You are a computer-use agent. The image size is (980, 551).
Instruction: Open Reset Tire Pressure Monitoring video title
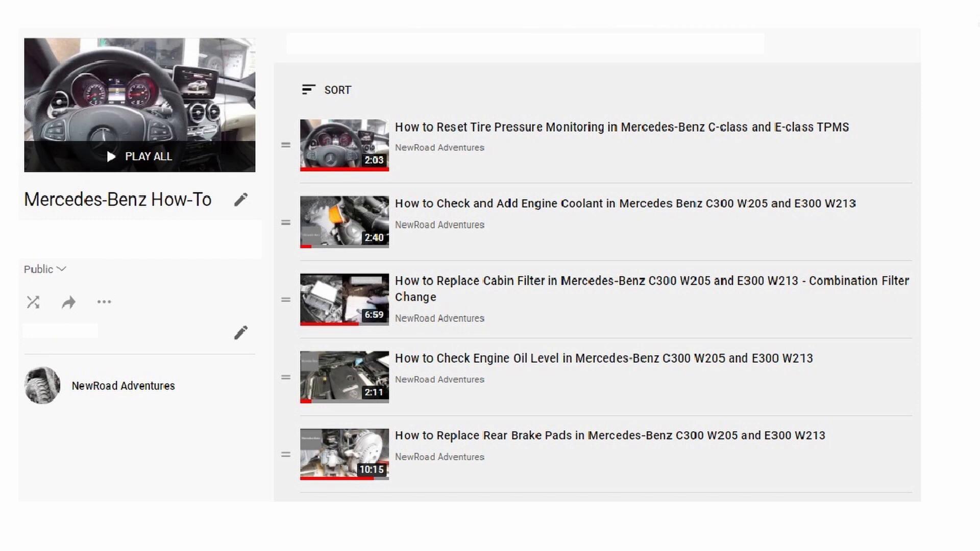[x=621, y=127]
